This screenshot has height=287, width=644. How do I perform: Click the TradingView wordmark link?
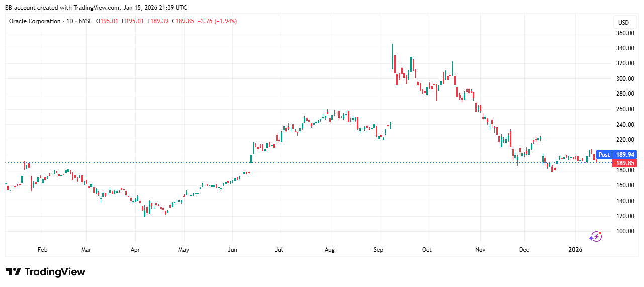[55, 272]
